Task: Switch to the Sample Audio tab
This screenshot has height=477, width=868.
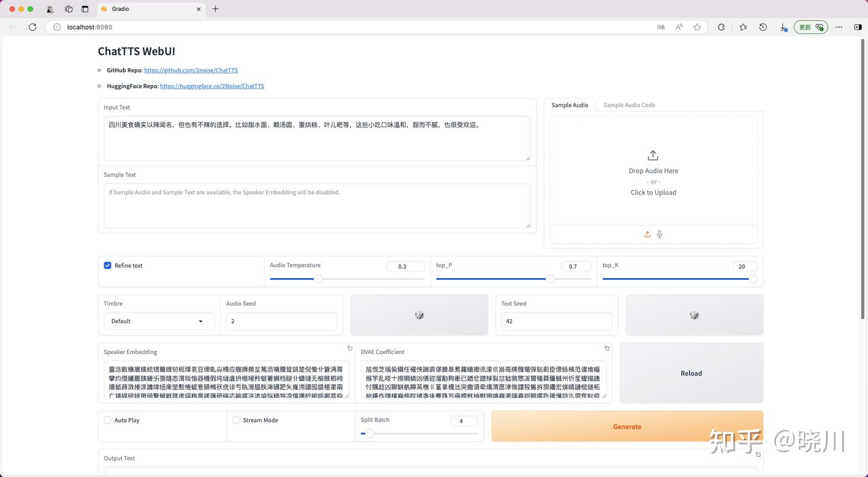Action: pyautogui.click(x=570, y=105)
